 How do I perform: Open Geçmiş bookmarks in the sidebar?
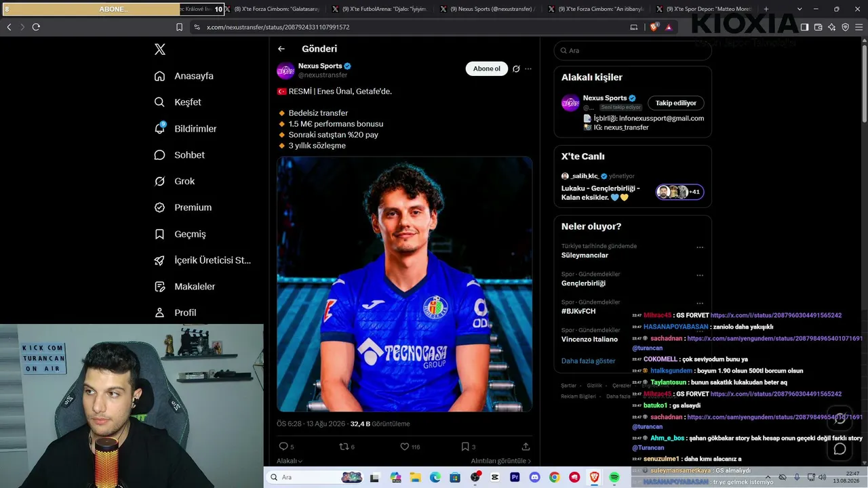pyautogui.click(x=180, y=234)
